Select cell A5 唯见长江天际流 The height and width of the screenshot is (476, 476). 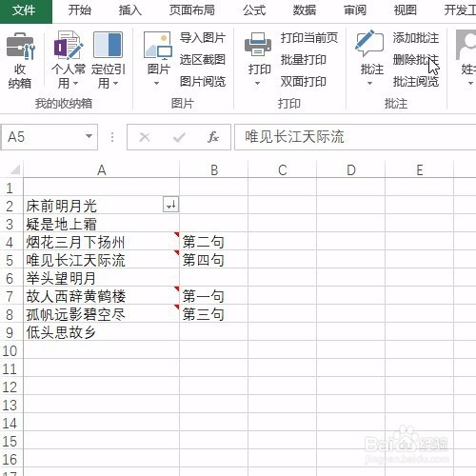(x=102, y=260)
